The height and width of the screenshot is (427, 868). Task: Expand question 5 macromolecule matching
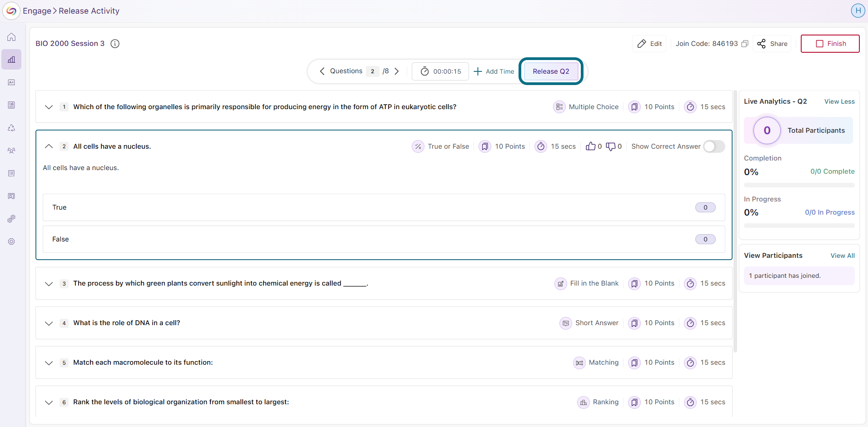(49, 362)
